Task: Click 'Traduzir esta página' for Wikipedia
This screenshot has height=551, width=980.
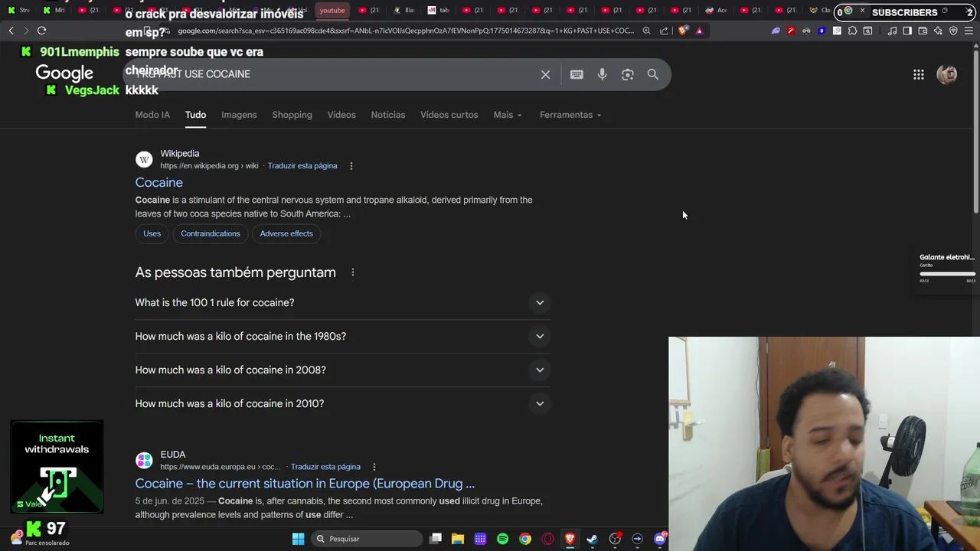Action: (x=302, y=166)
